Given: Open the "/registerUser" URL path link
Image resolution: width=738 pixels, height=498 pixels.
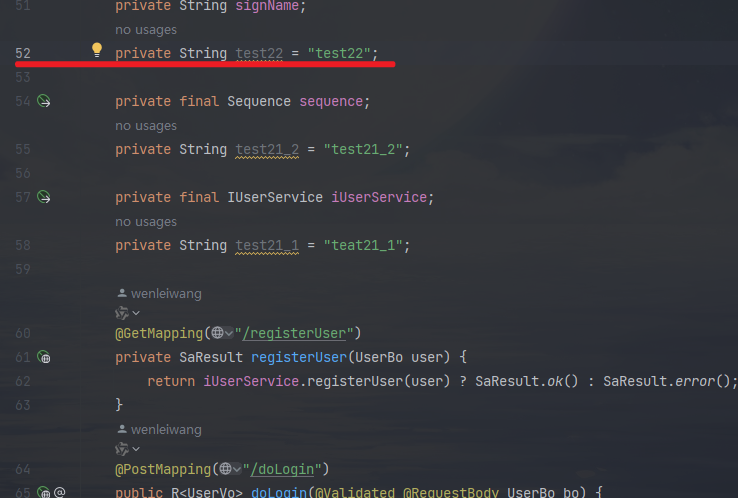Looking at the screenshot, I should click(x=297, y=333).
